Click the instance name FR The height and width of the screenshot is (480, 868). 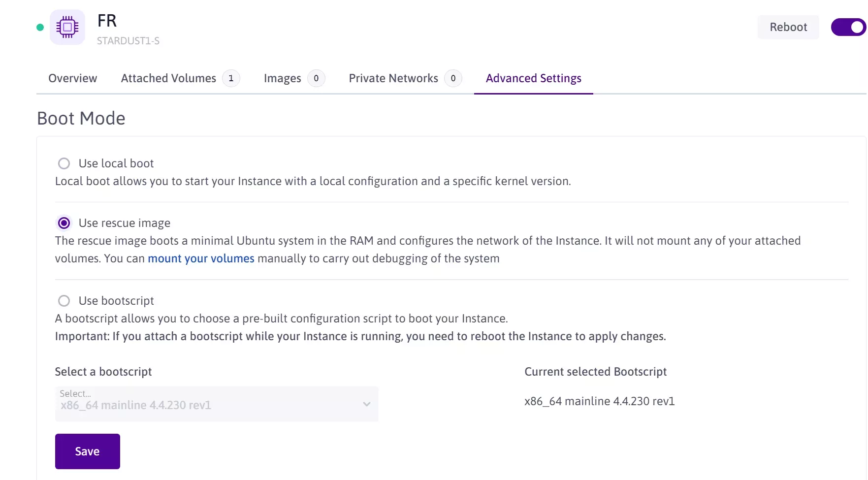tap(107, 21)
